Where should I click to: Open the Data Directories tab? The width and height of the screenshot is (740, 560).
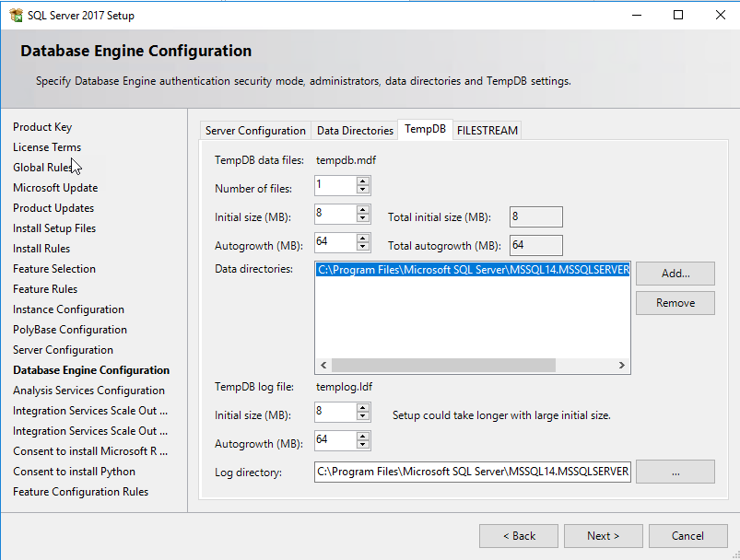point(355,131)
